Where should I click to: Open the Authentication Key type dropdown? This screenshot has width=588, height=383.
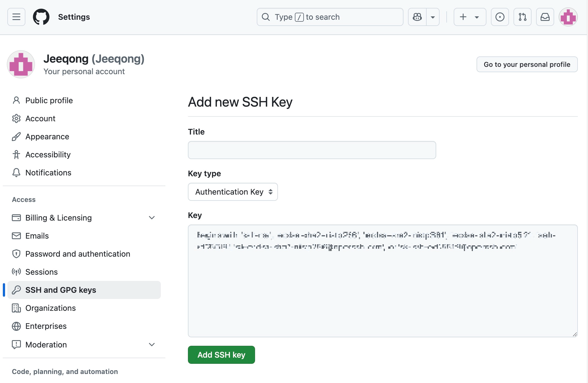[233, 192]
